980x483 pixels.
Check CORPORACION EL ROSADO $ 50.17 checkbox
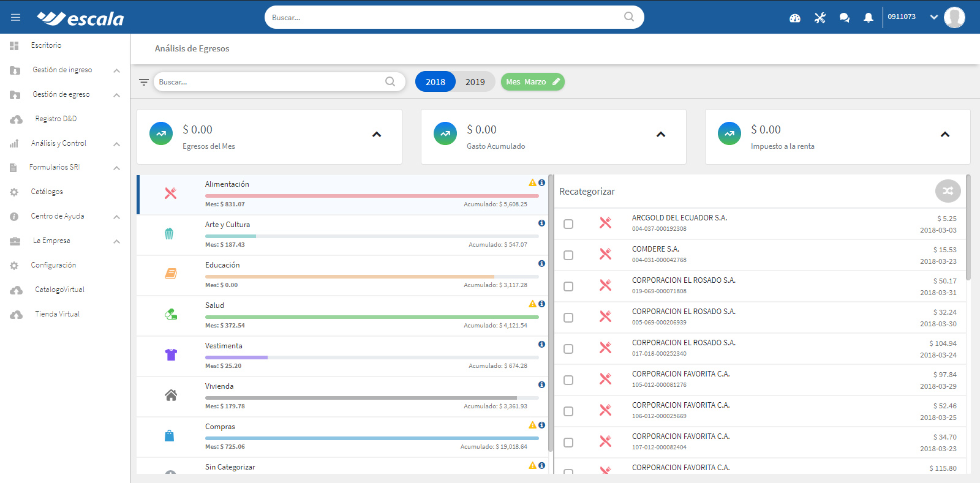[x=568, y=286]
